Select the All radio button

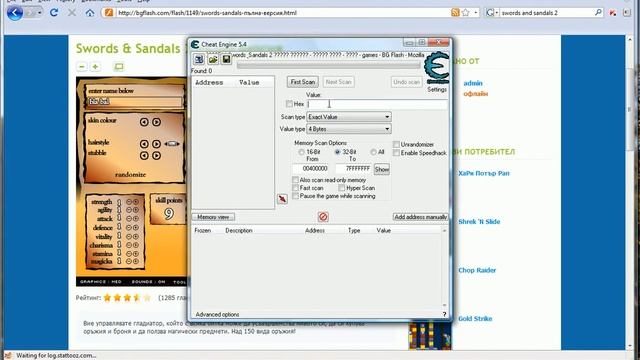click(x=373, y=152)
